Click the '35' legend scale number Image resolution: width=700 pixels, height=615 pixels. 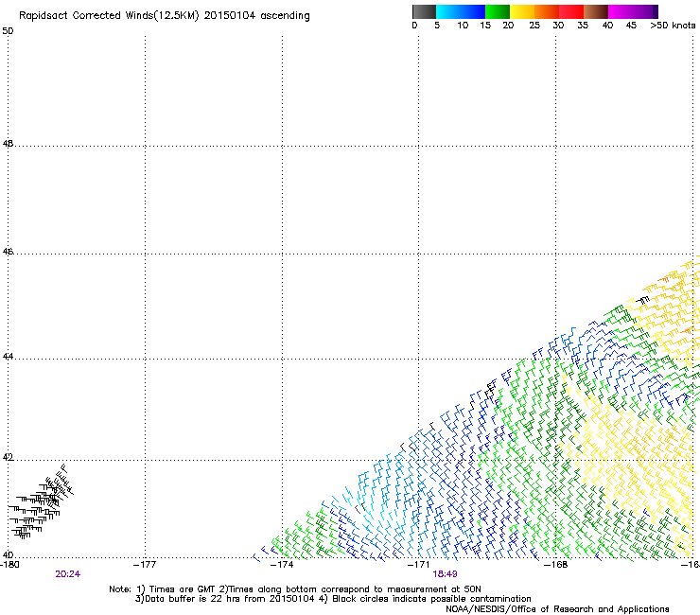pos(583,26)
